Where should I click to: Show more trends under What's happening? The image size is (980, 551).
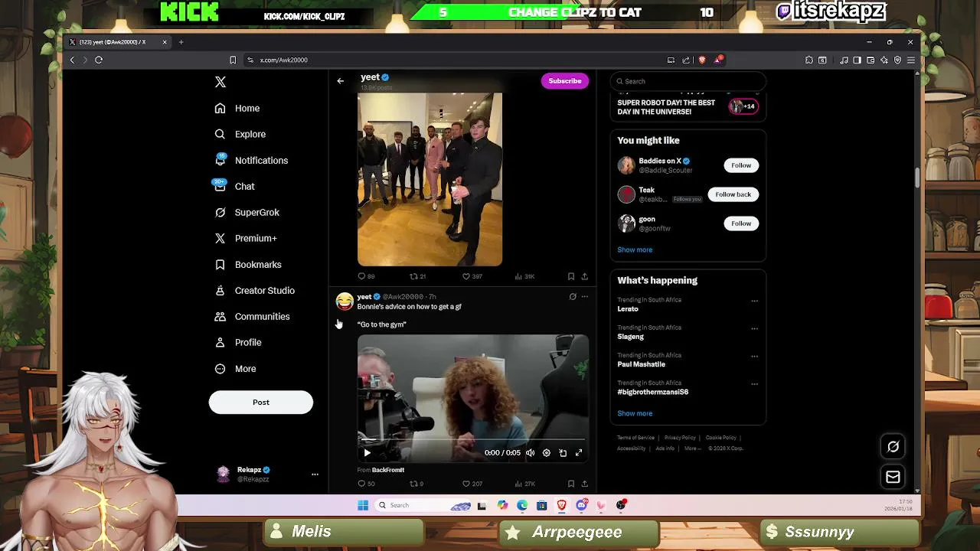click(x=635, y=413)
